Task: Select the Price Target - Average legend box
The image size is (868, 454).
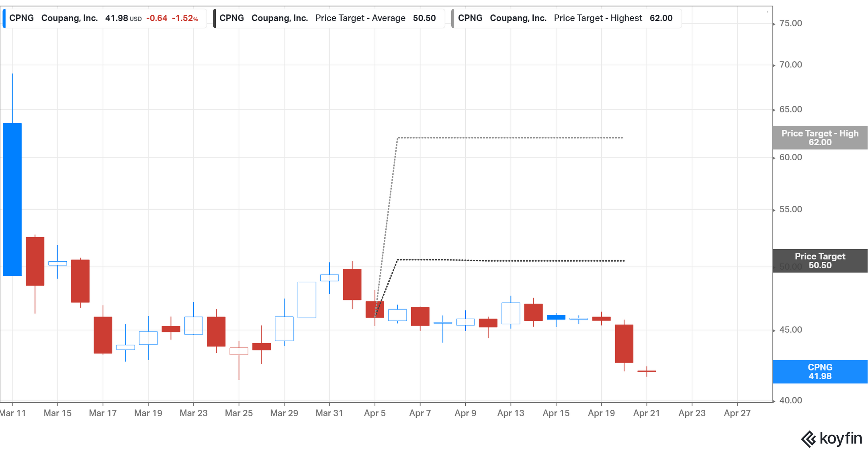Action: pos(329,18)
